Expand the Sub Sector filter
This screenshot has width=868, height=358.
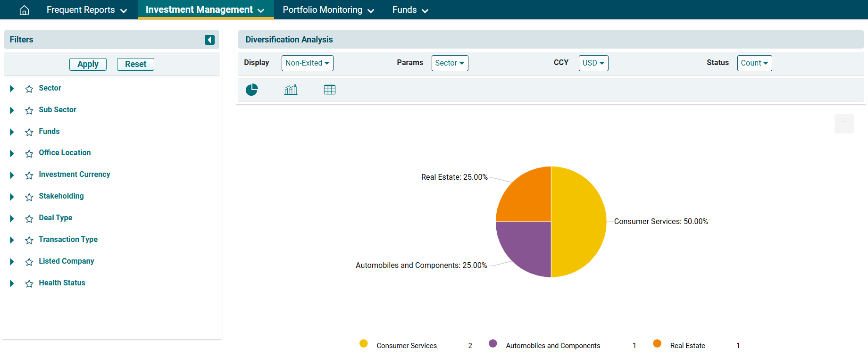coord(12,110)
